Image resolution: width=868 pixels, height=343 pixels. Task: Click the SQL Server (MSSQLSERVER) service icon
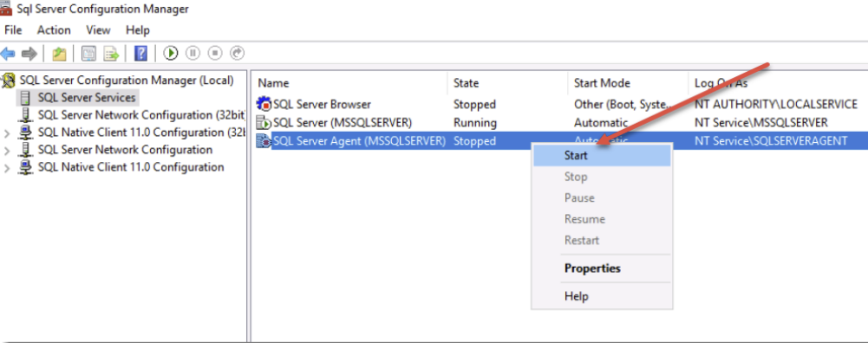pos(264,123)
